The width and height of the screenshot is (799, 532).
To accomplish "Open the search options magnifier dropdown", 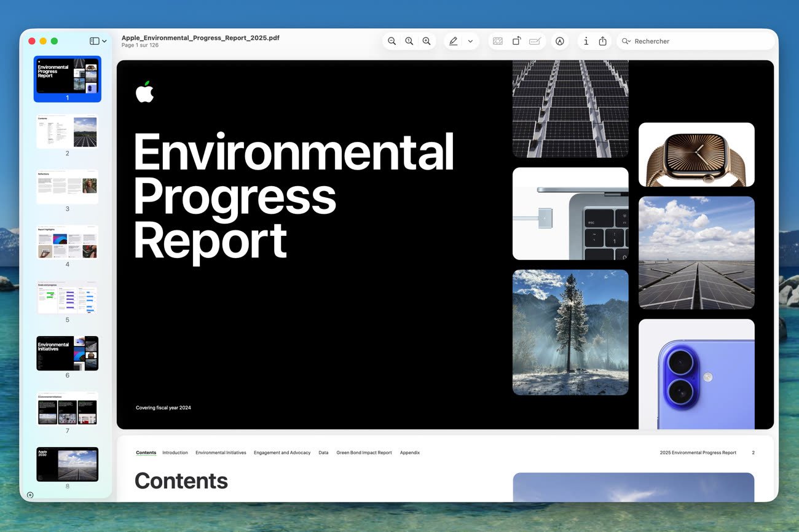I will click(x=626, y=41).
